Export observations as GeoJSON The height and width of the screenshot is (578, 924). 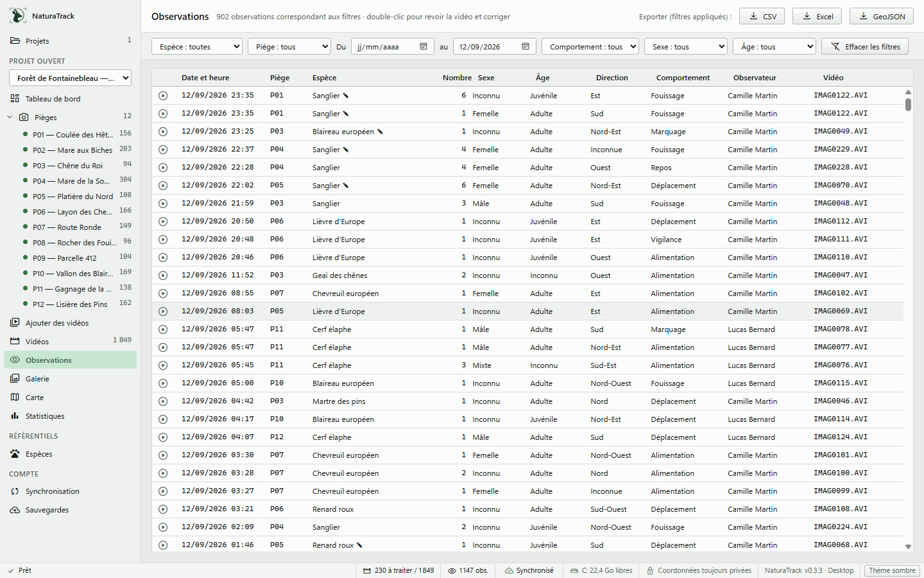[x=882, y=16]
